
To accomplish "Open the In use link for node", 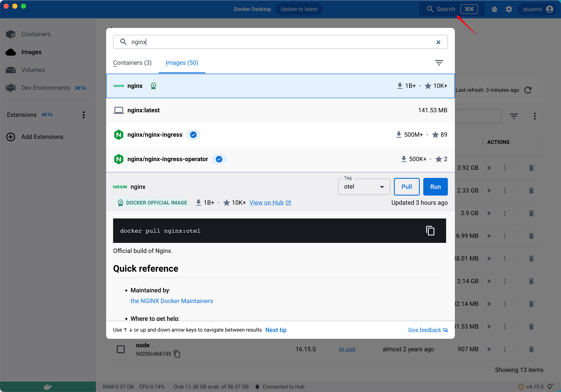I will [x=347, y=349].
